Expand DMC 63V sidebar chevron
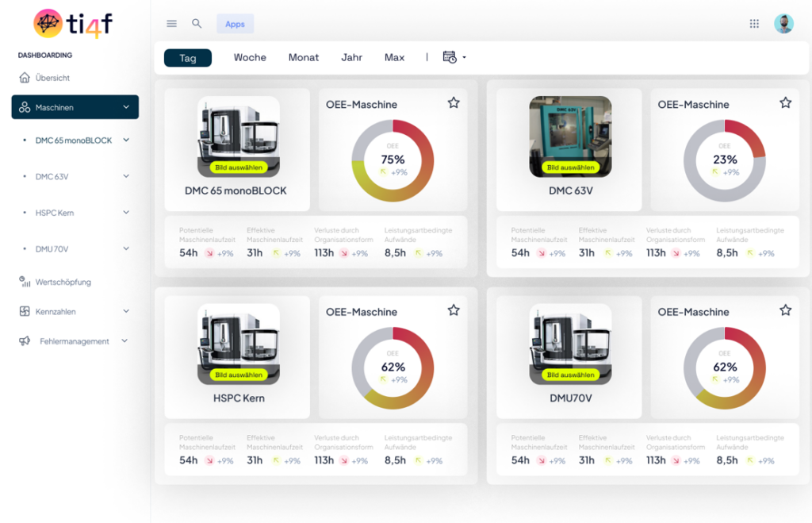Image resolution: width=812 pixels, height=523 pixels. pyautogui.click(x=126, y=176)
